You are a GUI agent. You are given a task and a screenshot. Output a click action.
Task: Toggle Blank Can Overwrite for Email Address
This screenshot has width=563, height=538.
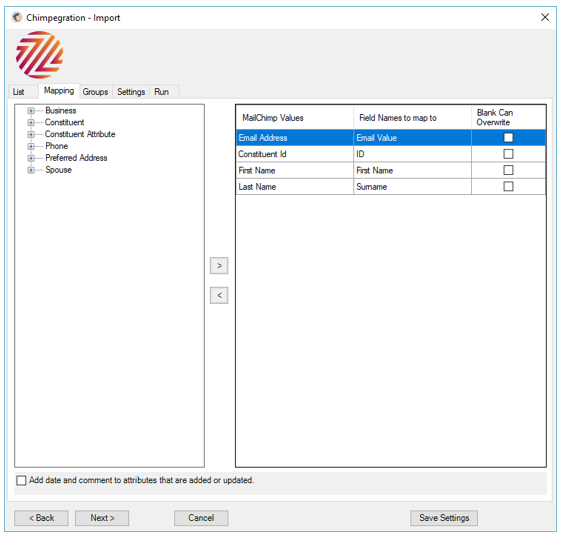(x=508, y=138)
